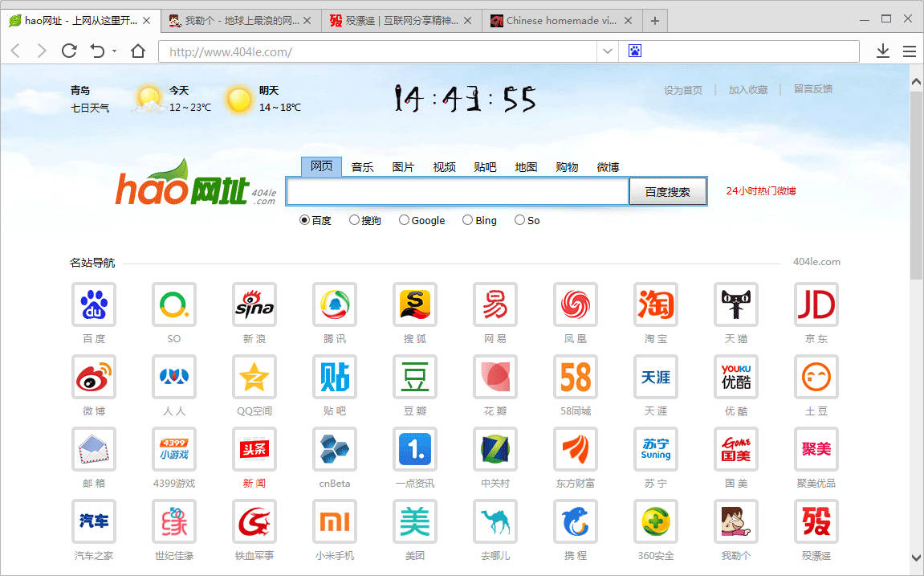Open the Taobao (淘宝) icon

[x=656, y=304]
